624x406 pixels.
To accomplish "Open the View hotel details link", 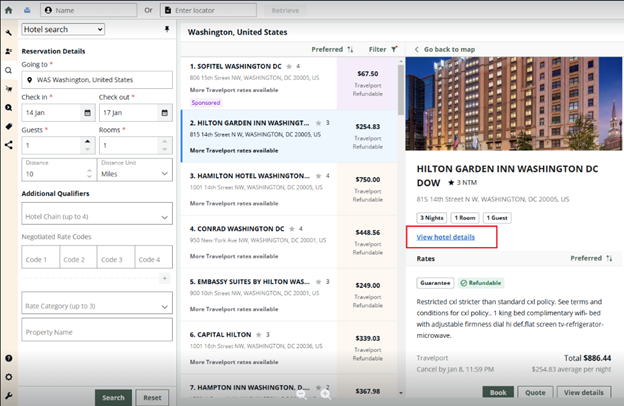I will pos(446,237).
